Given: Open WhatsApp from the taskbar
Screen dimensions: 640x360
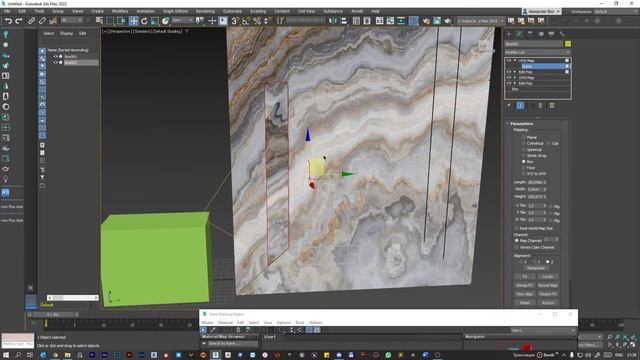Looking at the screenshot, I should pyautogui.click(x=388, y=355).
